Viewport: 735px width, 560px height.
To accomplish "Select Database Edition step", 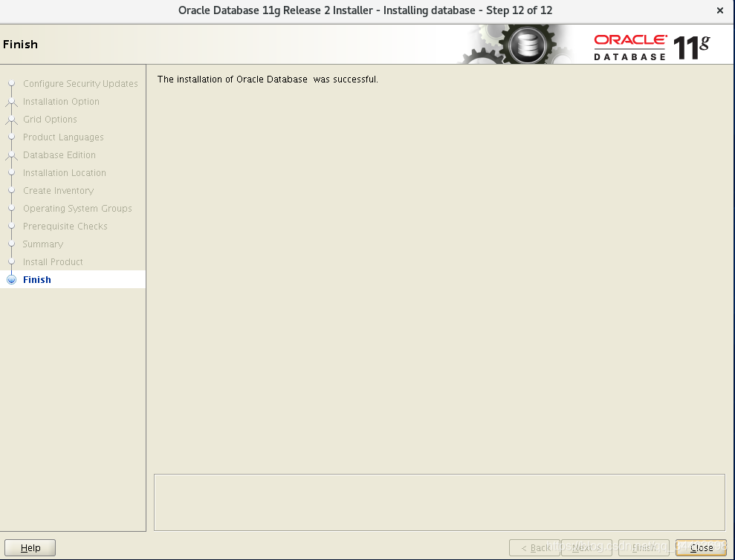I will [x=59, y=154].
